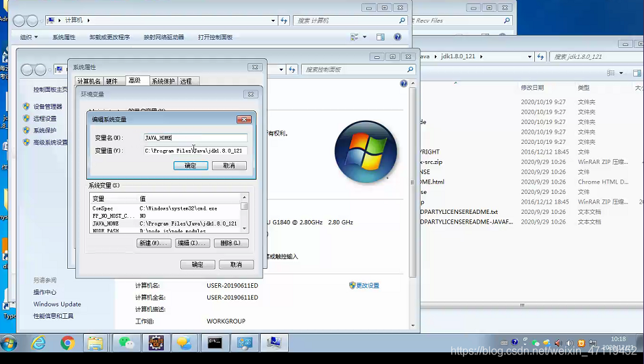Screen dimensions: 644x364
Task: Click the 变量值 input field with the JDK path
Action: (195, 151)
